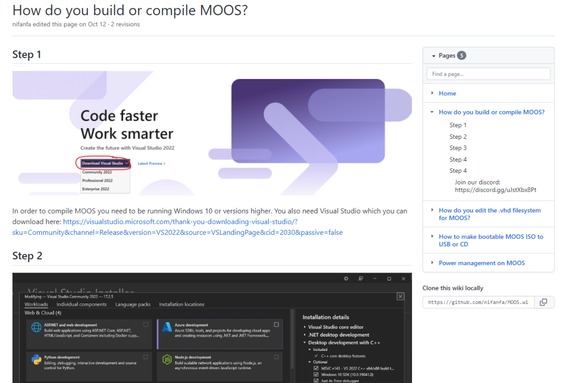Tick the Node.js development workload checkbox

tap(277, 357)
